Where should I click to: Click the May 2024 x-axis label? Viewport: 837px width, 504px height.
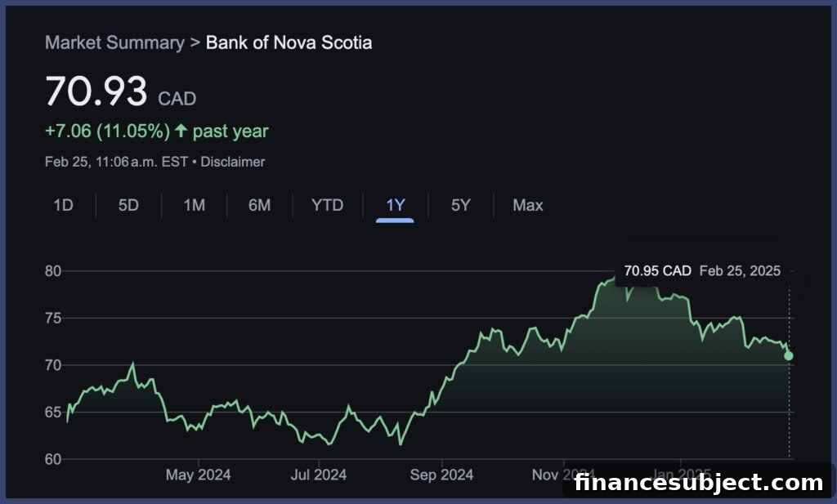pos(198,475)
